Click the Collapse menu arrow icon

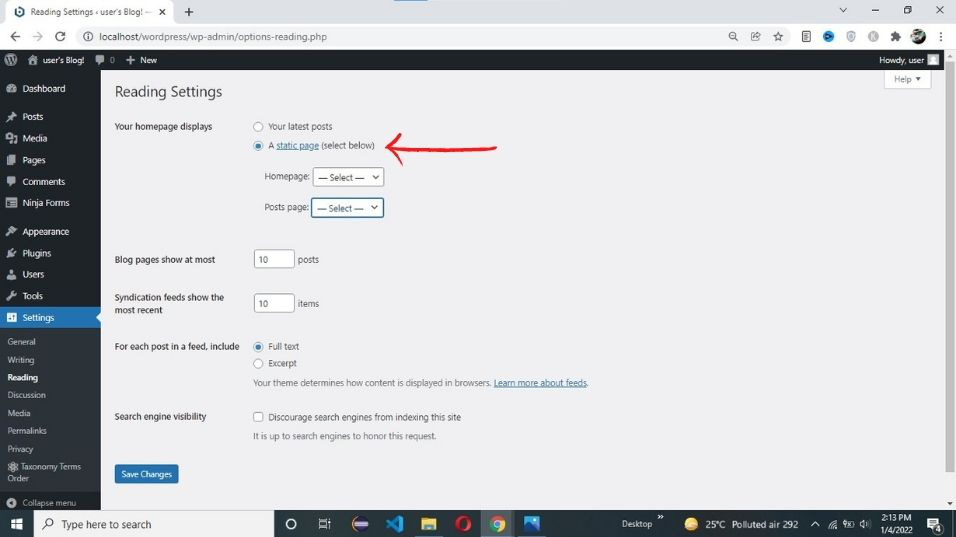click(12, 503)
